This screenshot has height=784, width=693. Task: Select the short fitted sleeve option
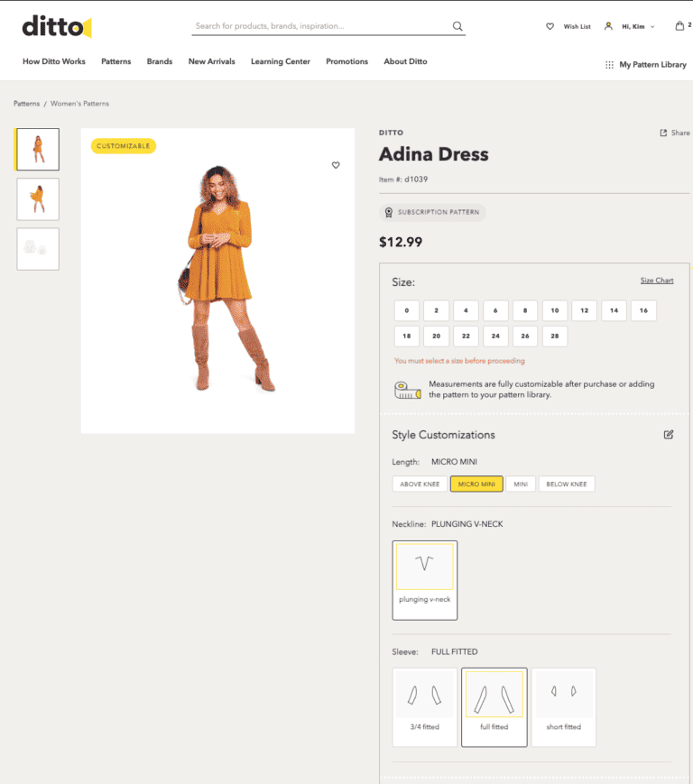coord(564,706)
